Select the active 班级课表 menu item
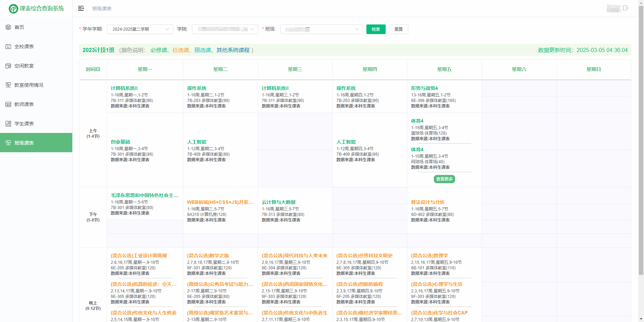Viewport: 644px width, 322px height. coord(36,143)
